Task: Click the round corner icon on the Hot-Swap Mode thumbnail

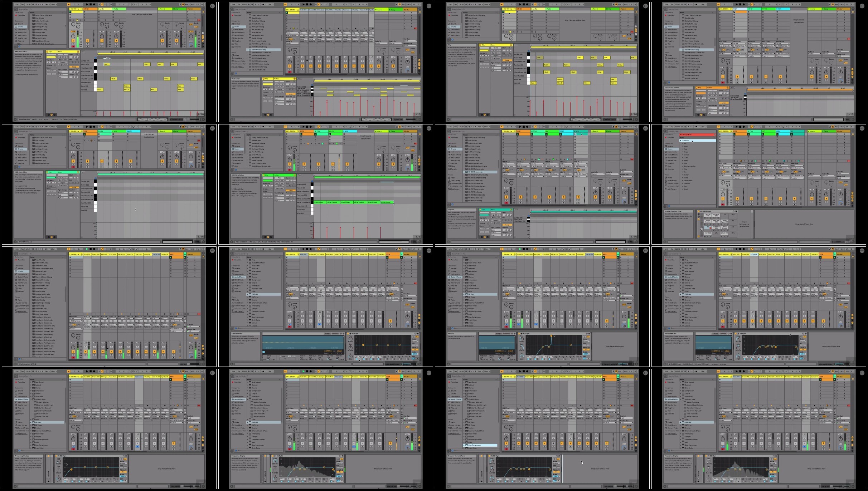Action: click(x=862, y=128)
